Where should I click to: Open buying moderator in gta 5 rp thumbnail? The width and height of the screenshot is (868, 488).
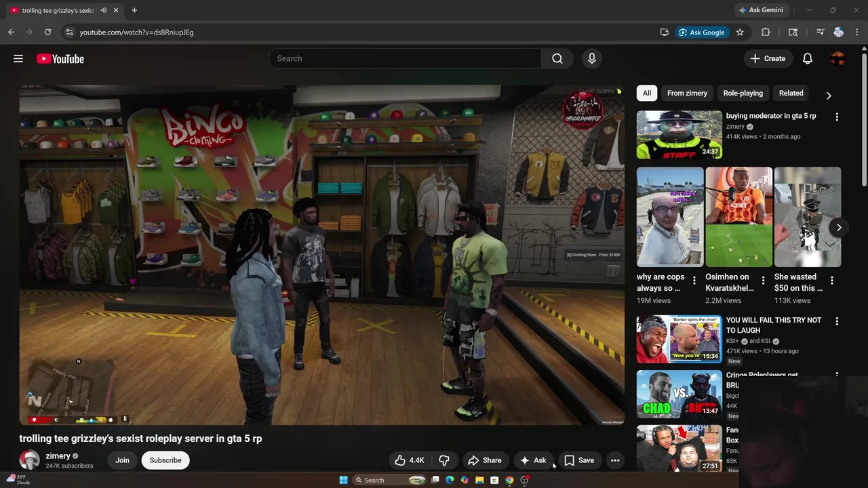679,135
